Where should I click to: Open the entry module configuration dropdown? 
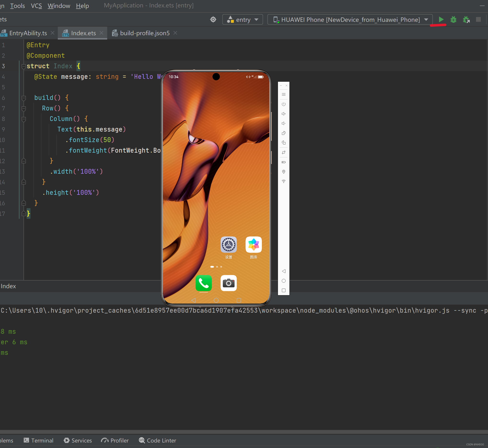coord(242,20)
